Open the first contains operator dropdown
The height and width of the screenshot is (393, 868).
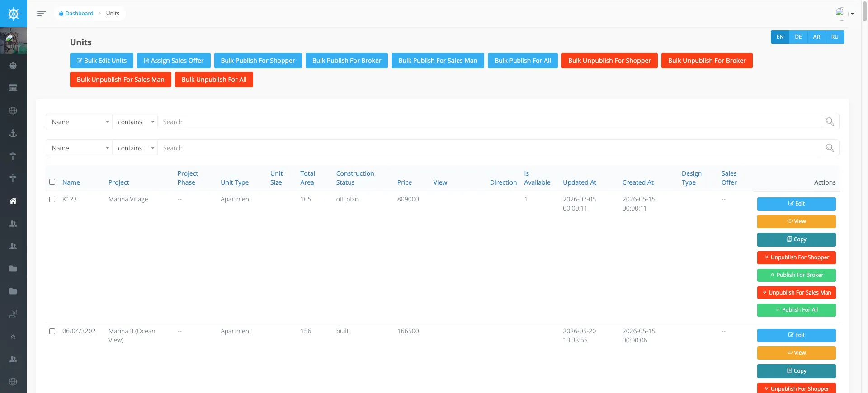click(x=135, y=122)
